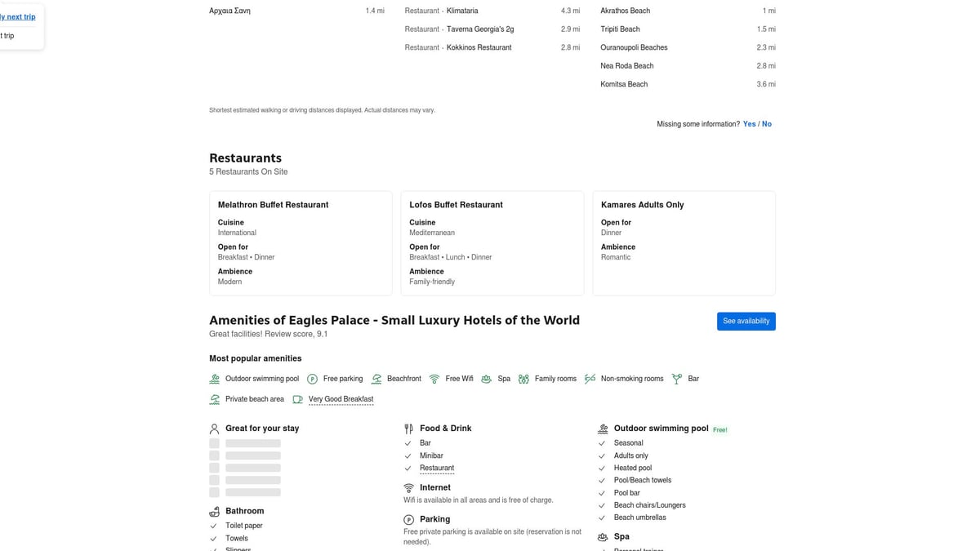The height and width of the screenshot is (551, 980).
Task: Click the Outdoor swimming pool amenity icon
Action: [215, 379]
